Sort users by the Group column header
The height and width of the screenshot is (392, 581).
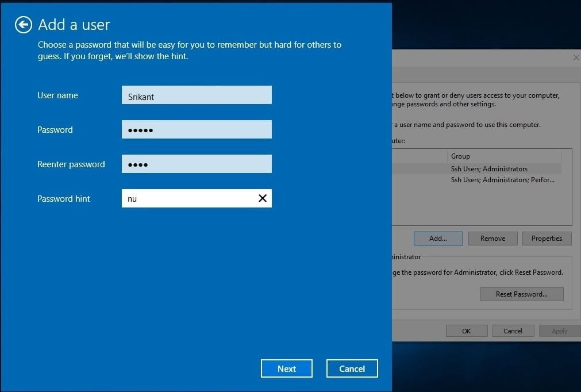503,156
